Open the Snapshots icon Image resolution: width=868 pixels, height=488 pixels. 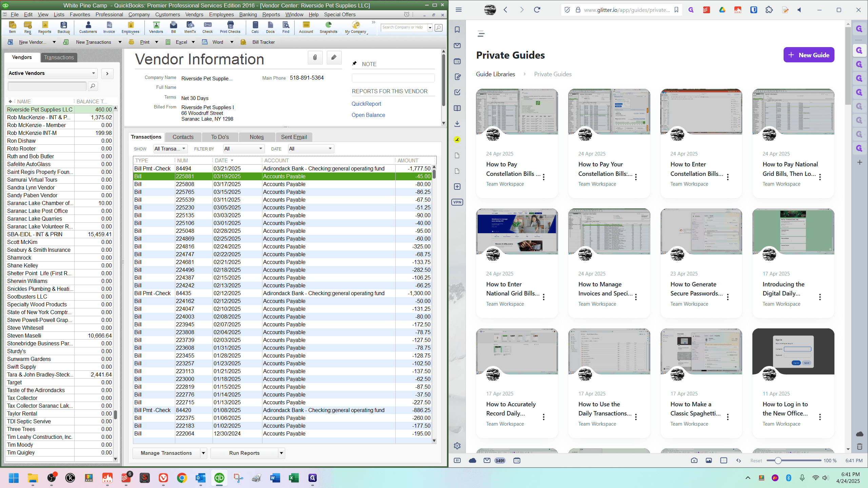coord(328,27)
